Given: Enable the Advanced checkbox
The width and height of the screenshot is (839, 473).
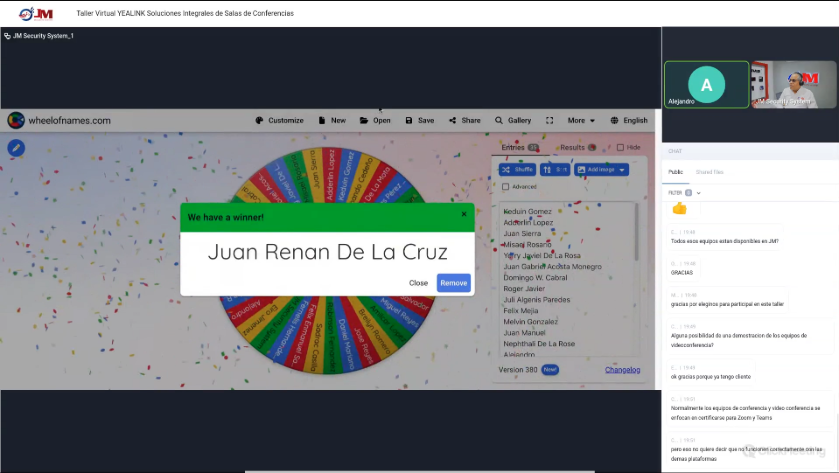Looking at the screenshot, I should coord(506,187).
